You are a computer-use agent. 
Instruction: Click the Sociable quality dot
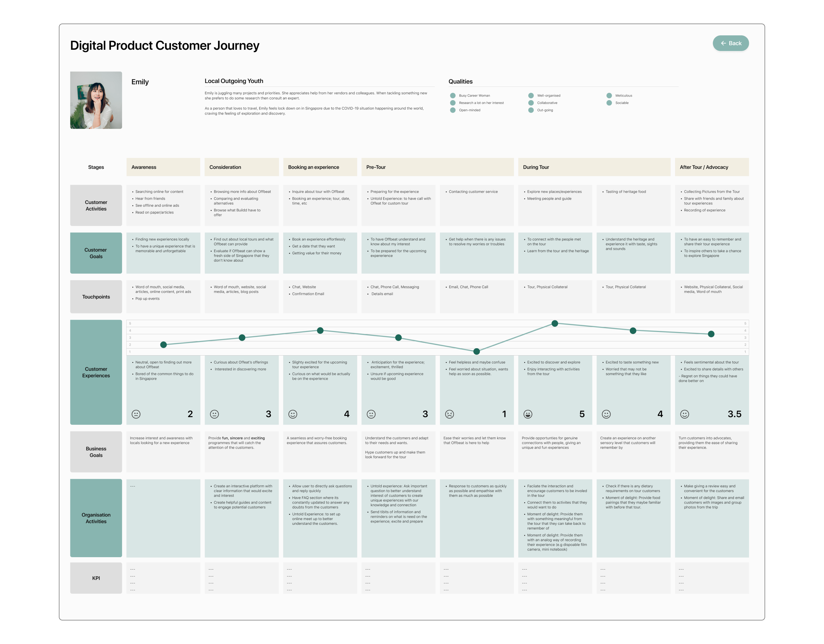[609, 103]
